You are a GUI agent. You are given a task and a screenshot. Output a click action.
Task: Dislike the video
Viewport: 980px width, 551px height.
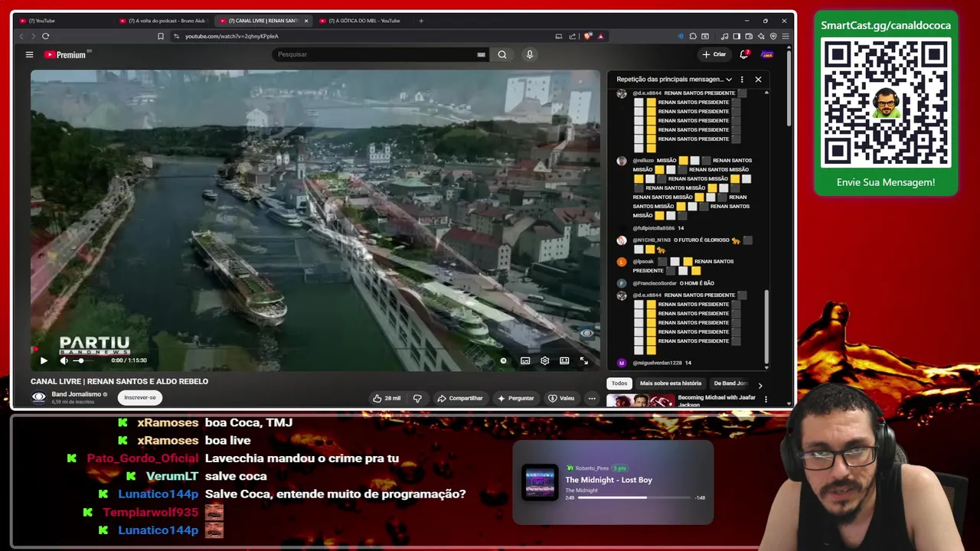(x=417, y=398)
